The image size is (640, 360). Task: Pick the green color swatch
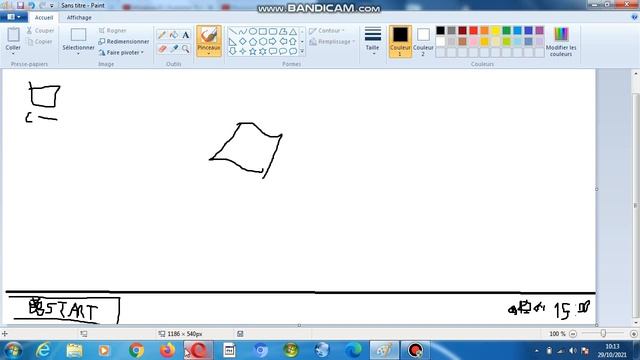coord(507,31)
